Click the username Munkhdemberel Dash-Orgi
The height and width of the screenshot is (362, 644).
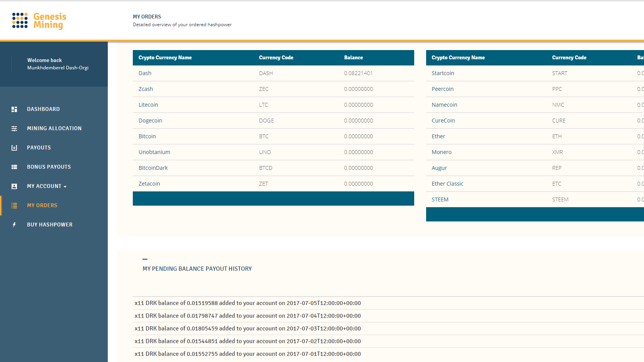click(x=58, y=68)
